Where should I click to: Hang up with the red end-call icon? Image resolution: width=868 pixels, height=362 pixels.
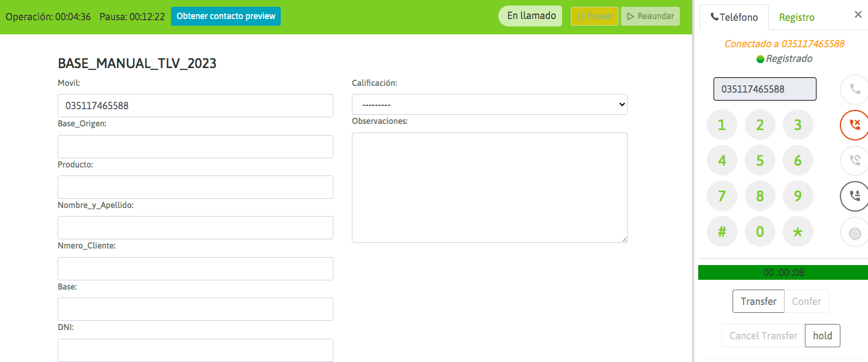coord(855,125)
